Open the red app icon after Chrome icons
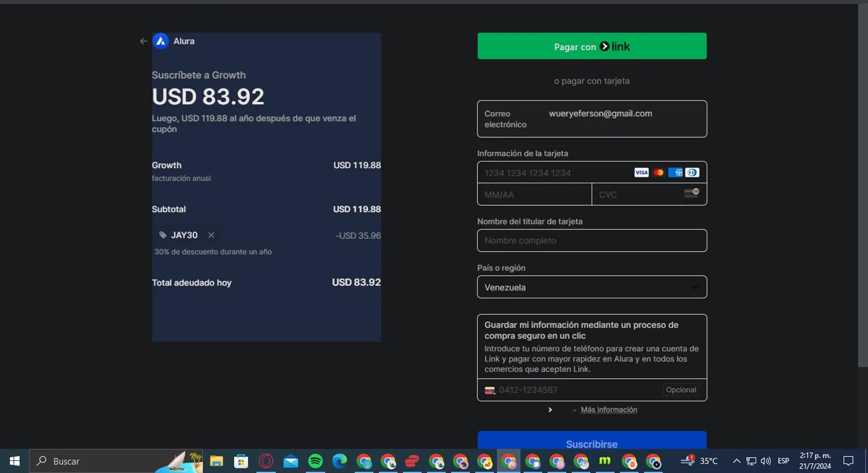The image size is (868, 473). [412, 461]
